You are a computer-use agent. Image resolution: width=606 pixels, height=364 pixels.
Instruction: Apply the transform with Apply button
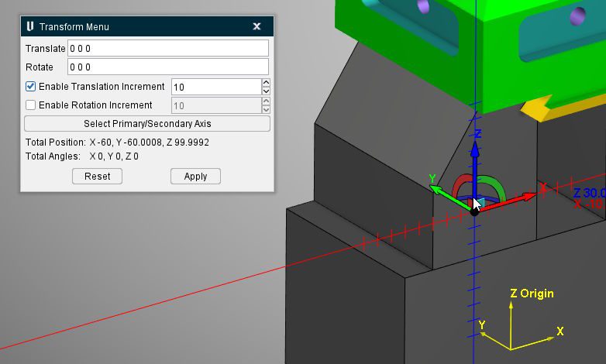coord(195,177)
